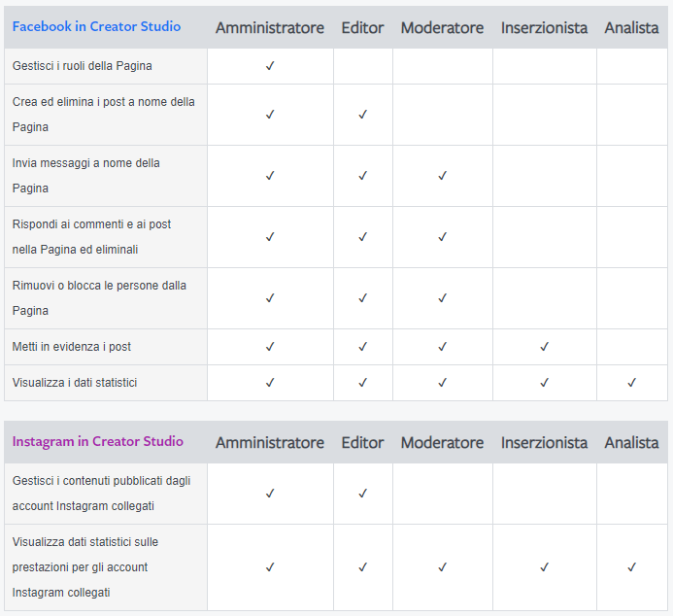
Task: Click the Gestisci i ruoli della Pagina label
Action: (82, 66)
